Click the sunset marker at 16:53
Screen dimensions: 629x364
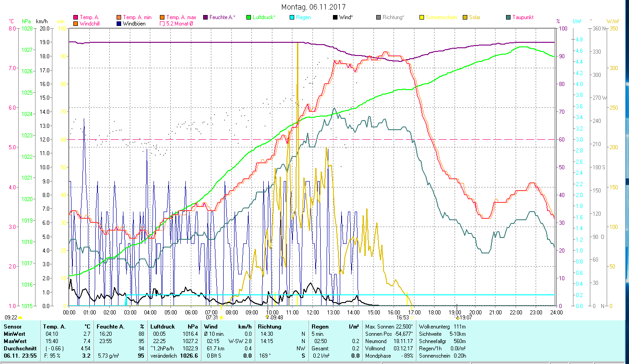(412, 318)
